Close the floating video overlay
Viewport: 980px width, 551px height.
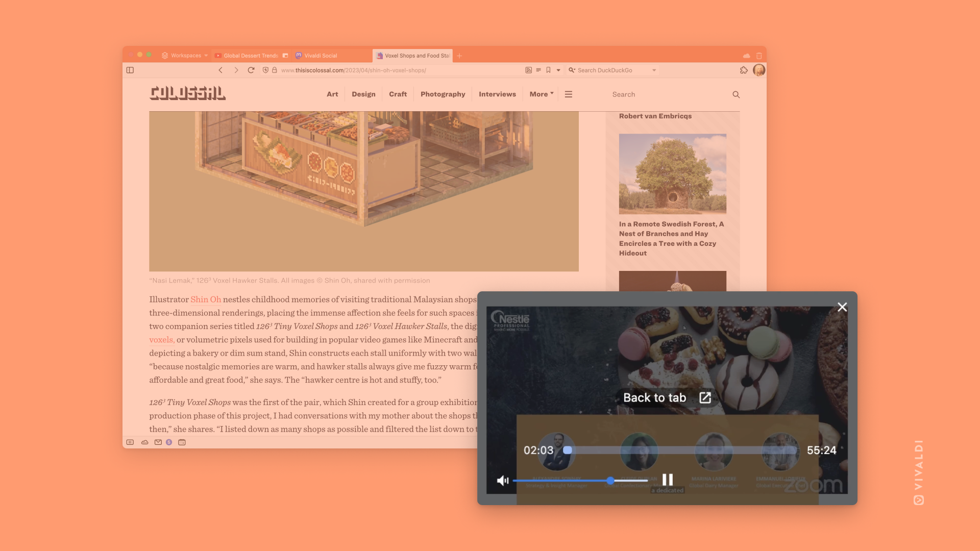(842, 307)
